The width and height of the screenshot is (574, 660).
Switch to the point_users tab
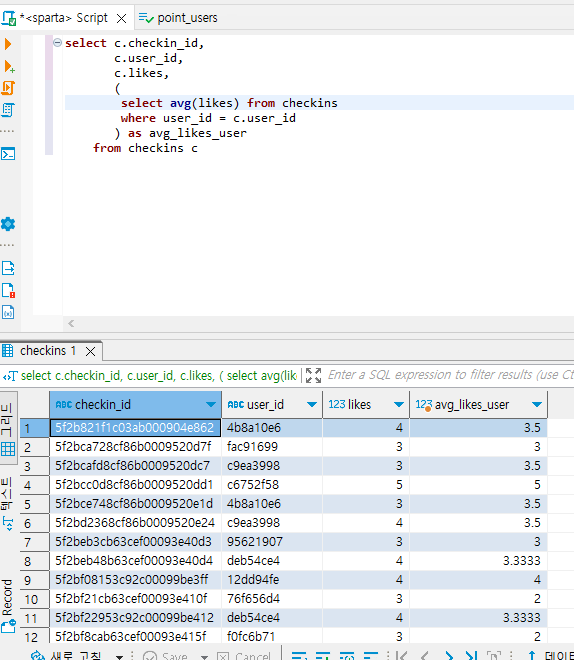coord(178,18)
